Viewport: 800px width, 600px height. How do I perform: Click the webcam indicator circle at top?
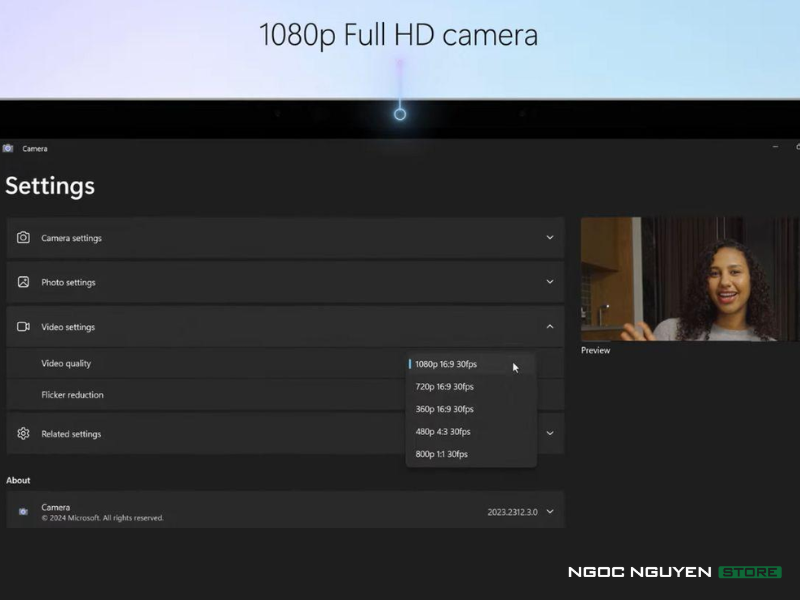(400, 114)
